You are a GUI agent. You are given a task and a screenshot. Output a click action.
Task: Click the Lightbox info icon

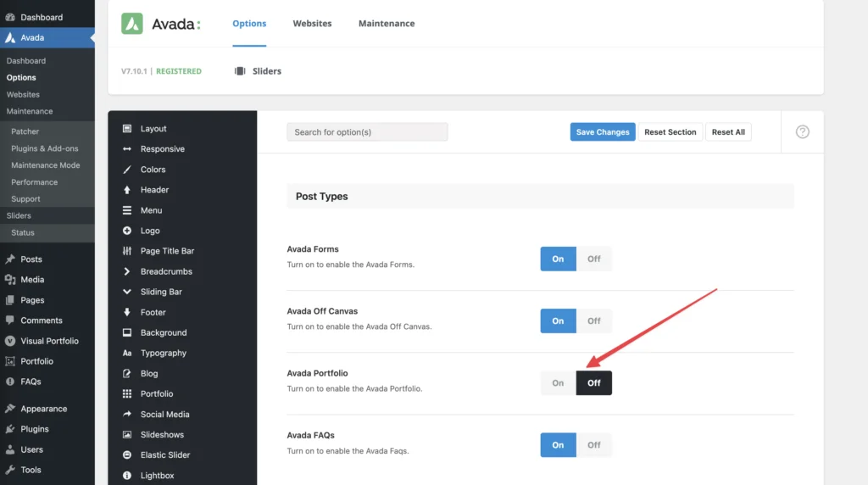coord(127,476)
